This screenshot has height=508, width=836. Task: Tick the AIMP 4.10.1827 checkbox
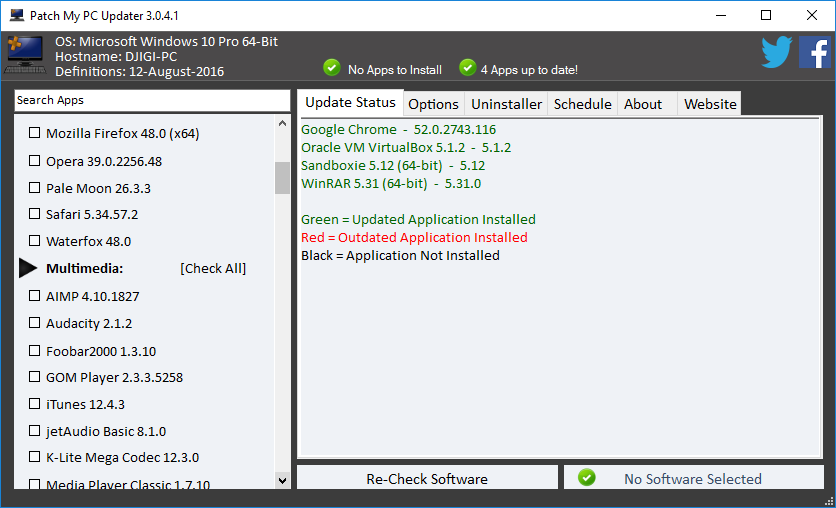(34, 296)
